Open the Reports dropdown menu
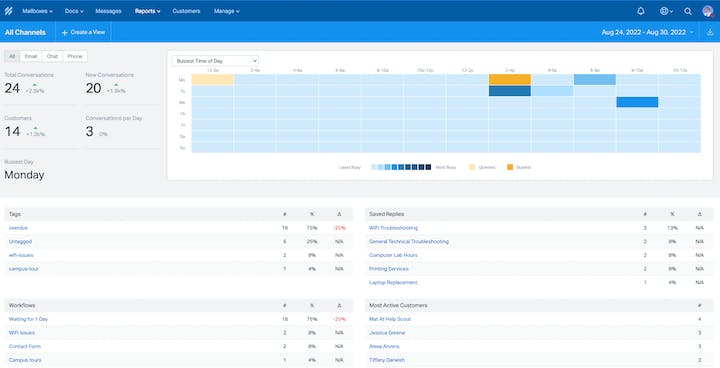This screenshot has width=720, height=368. 147,11
